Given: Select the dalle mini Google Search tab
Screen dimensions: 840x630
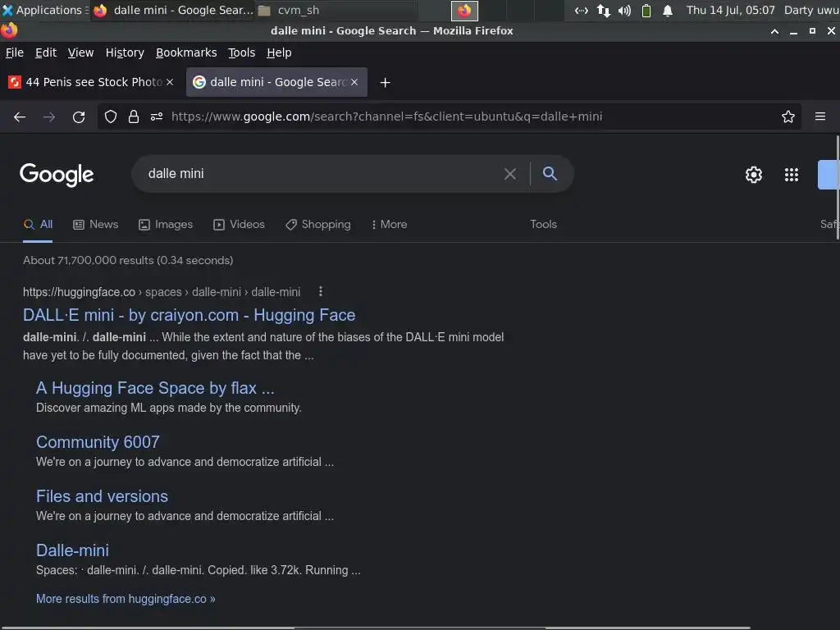Looking at the screenshot, I should pyautogui.click(x=276, y=83).
